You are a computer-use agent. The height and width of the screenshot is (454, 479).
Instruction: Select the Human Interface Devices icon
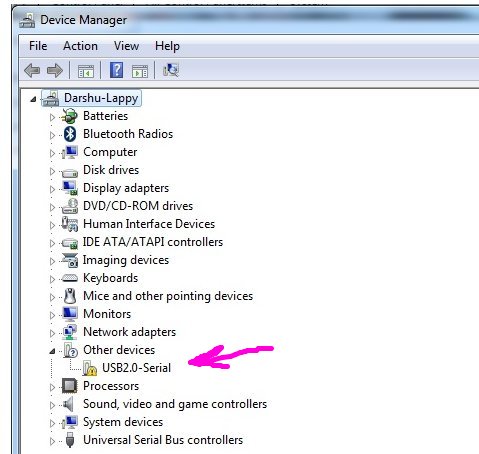click(x=70, y=224)
